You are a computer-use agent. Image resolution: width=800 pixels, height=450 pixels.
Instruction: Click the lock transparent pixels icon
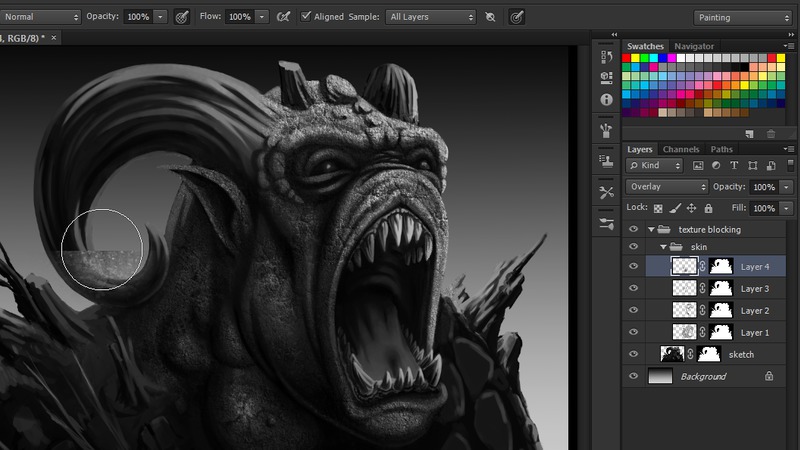coord(657,208)
